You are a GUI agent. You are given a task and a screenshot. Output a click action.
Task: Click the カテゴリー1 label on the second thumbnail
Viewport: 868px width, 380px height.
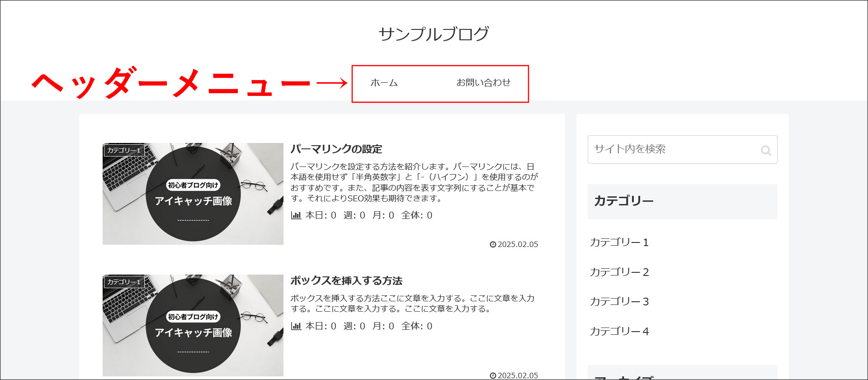[x=124, y=282]
